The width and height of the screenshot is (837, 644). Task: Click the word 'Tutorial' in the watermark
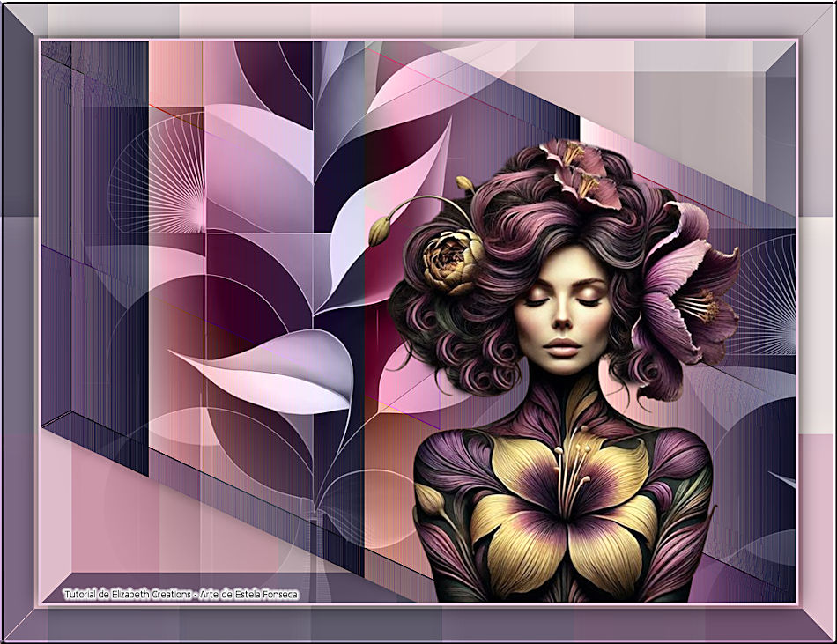click(x=81, y=595)
